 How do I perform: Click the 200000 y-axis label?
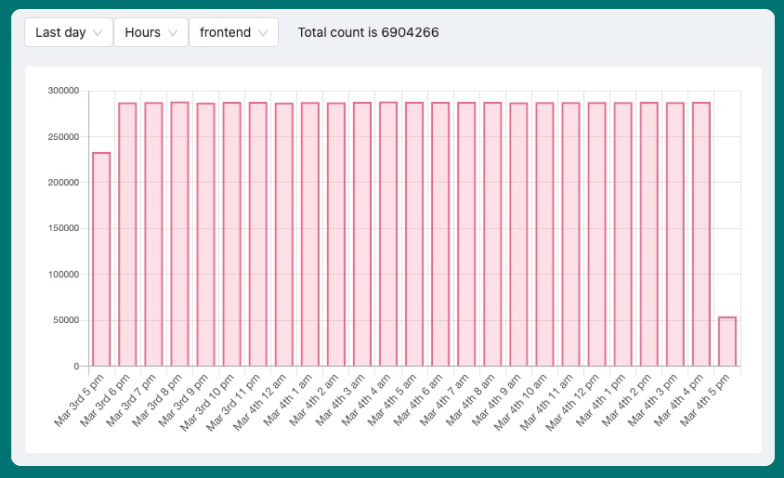coord(64,182)
